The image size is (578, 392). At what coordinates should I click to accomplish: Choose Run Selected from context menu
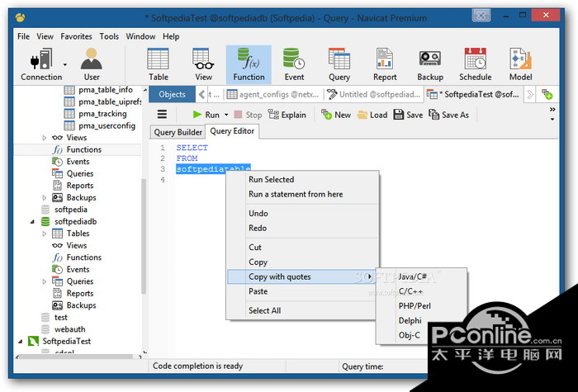[272, 179]
